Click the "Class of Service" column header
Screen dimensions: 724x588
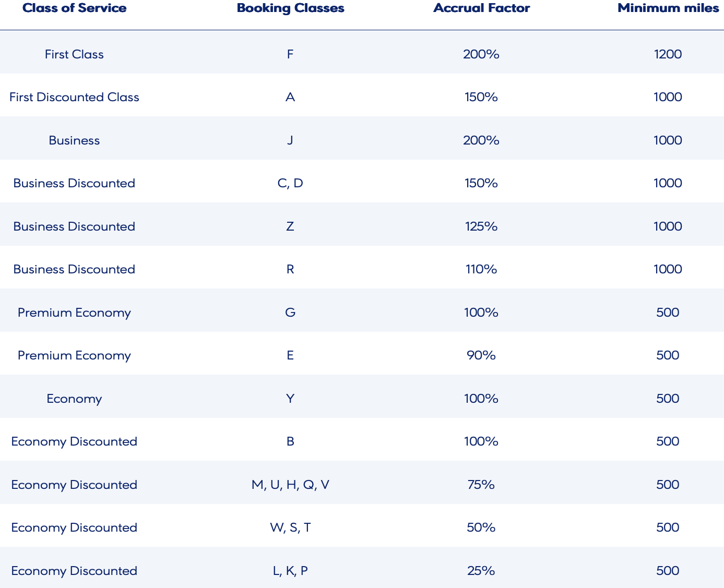[74, 8]
